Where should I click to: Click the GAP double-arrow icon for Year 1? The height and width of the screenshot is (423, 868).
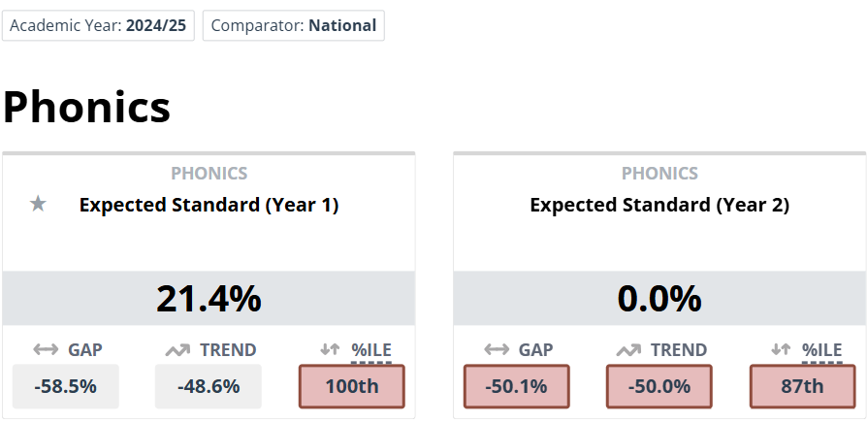[46, 350]
